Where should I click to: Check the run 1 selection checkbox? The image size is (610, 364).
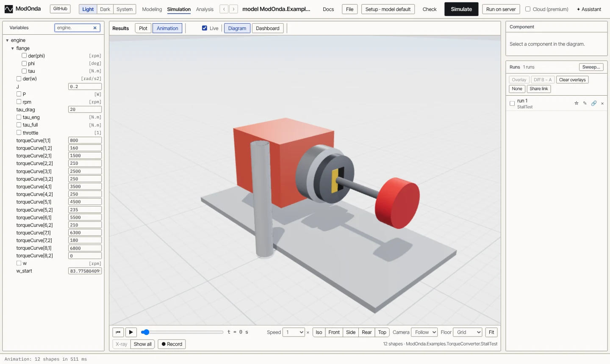[x=512, y=103]
